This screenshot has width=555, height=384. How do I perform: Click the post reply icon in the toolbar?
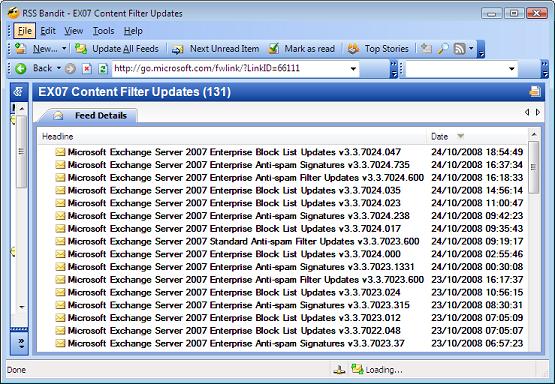pos(426,48)
